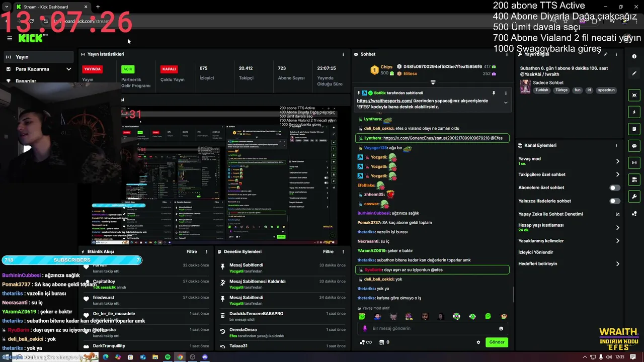Click the Sadece Sohbet category thumbnail

pyautogui.click(x=525, y=86)
